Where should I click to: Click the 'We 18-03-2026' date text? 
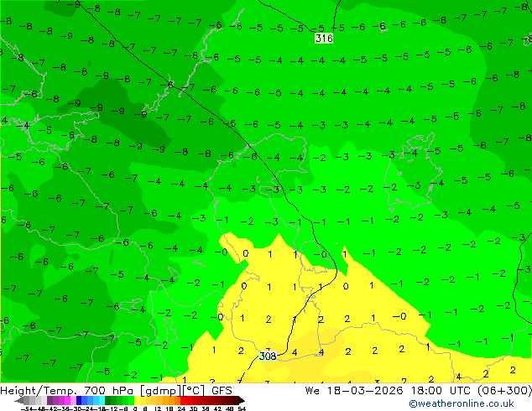click(x=354, y=391)
